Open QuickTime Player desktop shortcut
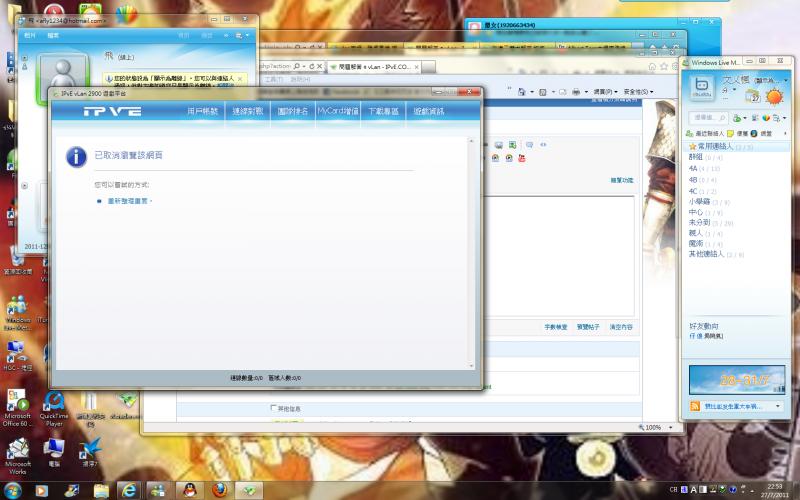Screen dimensions: 800x500 coord(54,409)
